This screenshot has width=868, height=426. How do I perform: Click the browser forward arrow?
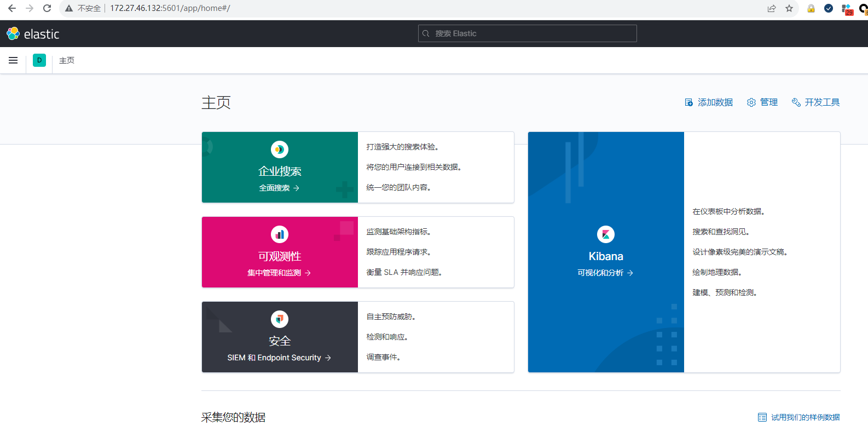pos(30,8)
